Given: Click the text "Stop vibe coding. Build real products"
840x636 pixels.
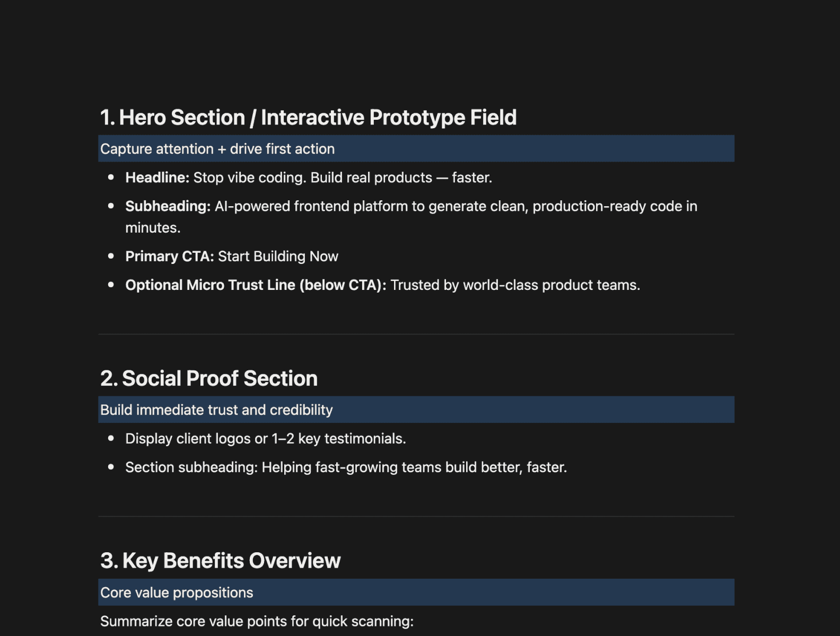Looking at the screenshot, I should tap(313, 178).
